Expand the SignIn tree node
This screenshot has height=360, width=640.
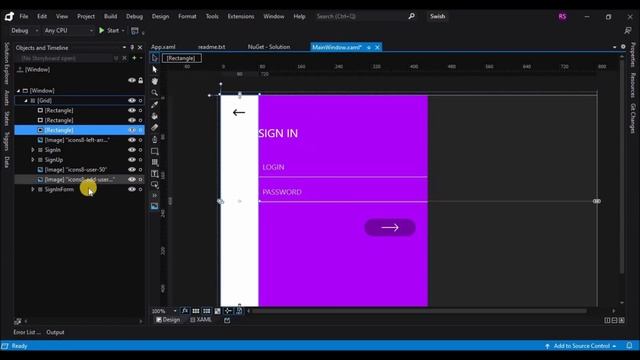coord(33,150)
